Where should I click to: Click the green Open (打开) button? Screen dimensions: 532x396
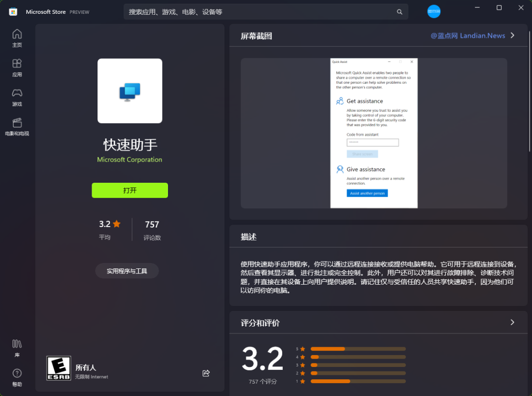pos(130,190)
